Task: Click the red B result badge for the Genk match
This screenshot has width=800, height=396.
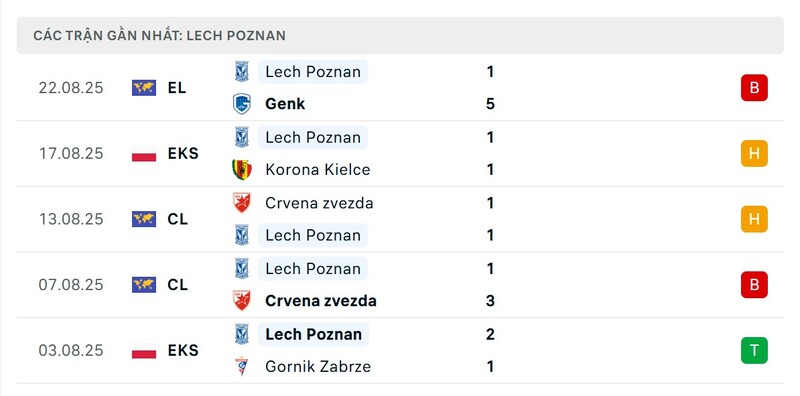Action: (754, 88)
